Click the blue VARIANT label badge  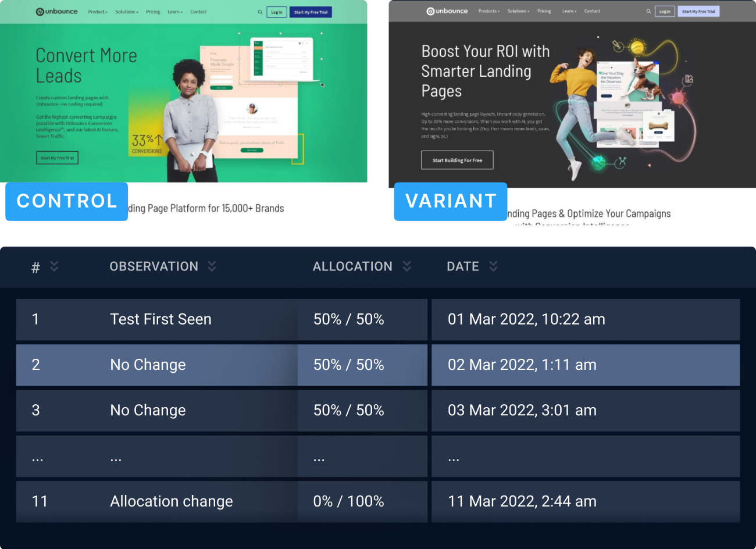tap(451, 201)
